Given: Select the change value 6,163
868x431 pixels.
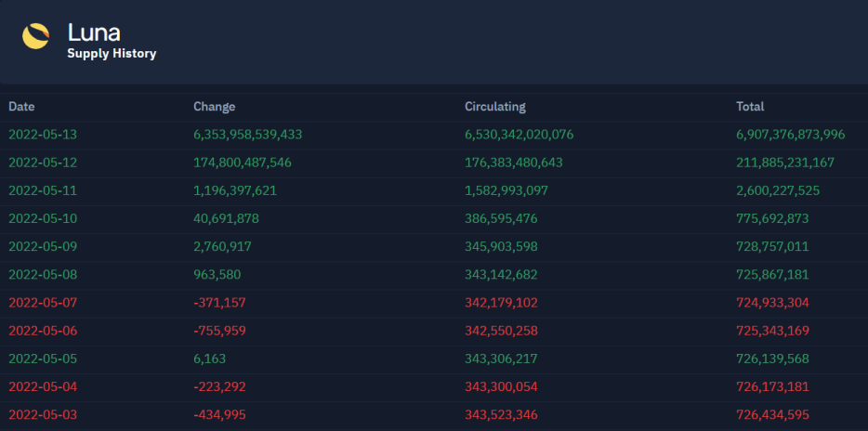Looking at the screenshot, I should pyautogui.click(x=210, y=359).
